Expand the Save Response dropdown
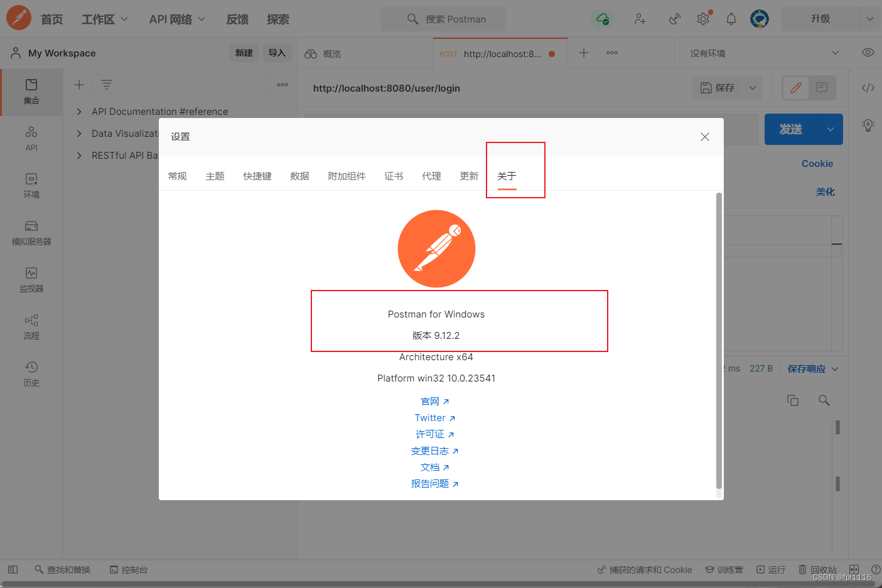 (835, 369)
